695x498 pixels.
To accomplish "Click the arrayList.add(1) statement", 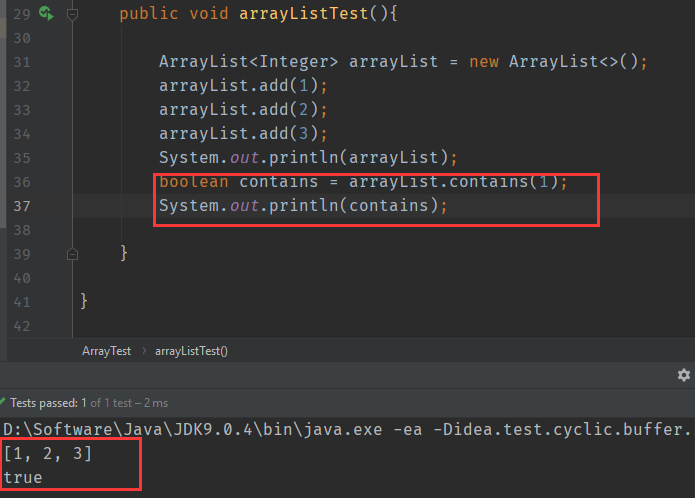I will 243,86.
